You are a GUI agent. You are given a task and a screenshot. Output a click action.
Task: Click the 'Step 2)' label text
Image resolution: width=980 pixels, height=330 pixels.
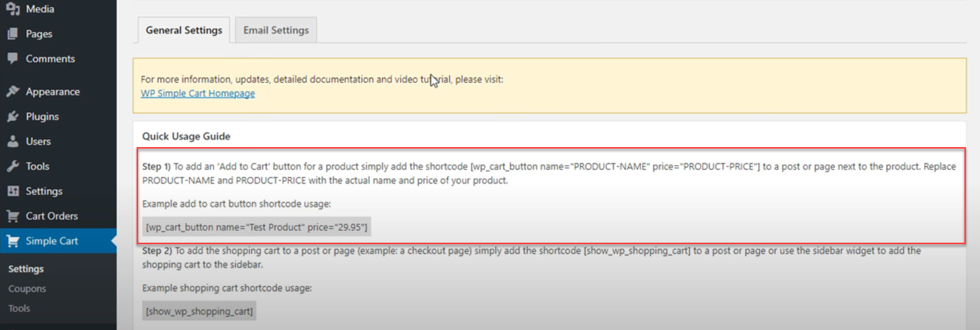point(157,250)
